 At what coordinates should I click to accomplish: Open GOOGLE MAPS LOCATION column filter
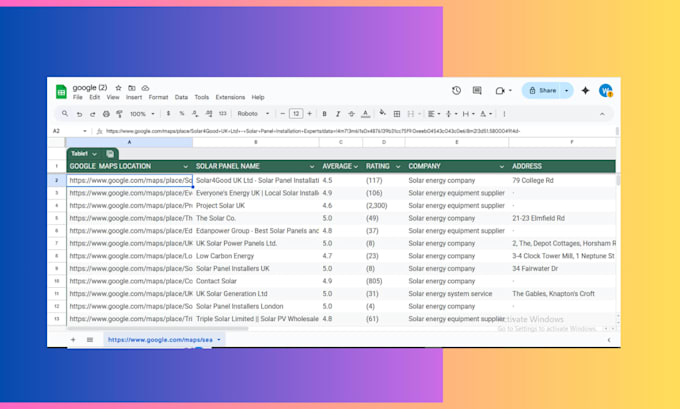tap(186, 167)
